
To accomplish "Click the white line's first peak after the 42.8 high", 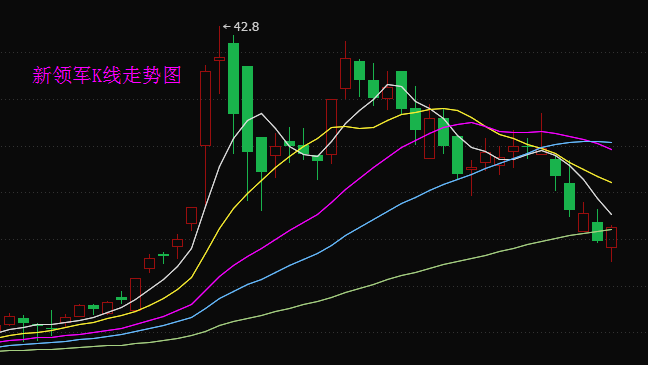I will 261,113.
